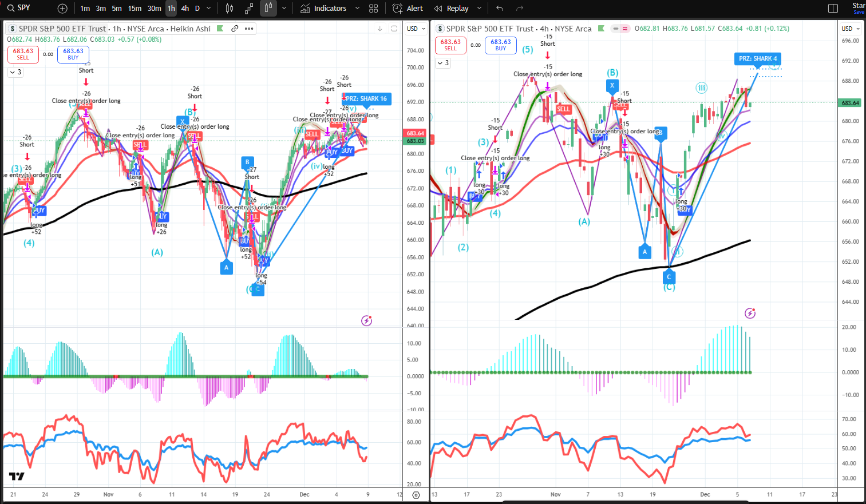Image resolution: width=866 pixels, height=504 pixels.
Task: Open the Indicators dialog
Action: click(323, 9)
